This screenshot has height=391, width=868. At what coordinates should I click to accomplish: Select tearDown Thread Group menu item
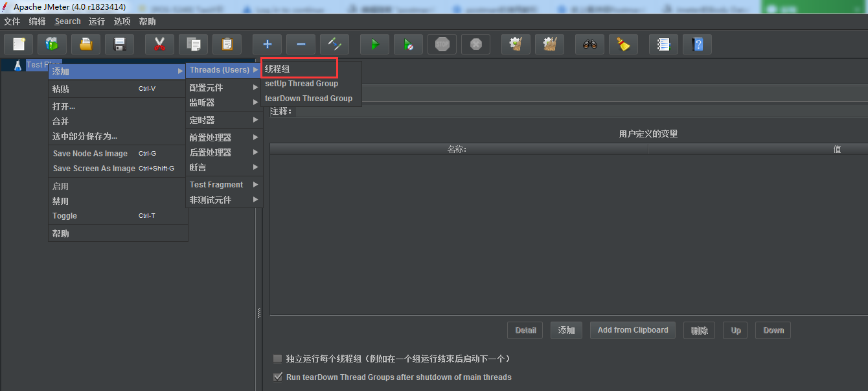[x=312, y=98]
